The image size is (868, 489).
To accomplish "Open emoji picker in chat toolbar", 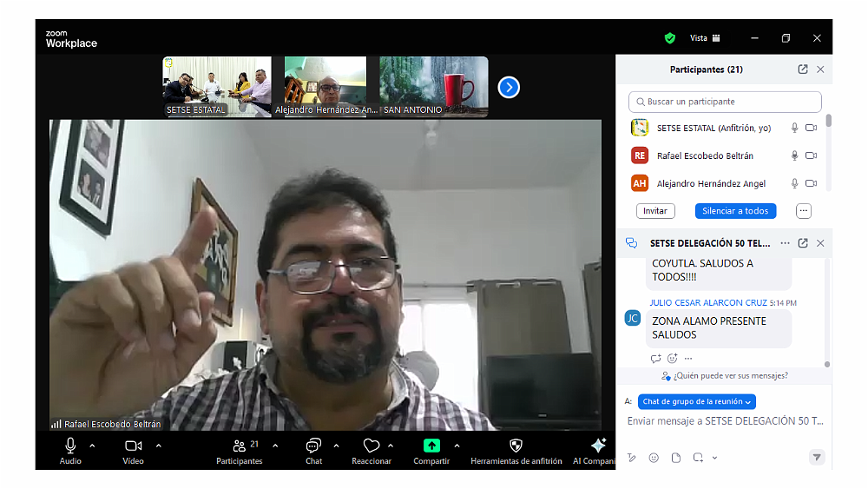I will (x=654, y=458).
